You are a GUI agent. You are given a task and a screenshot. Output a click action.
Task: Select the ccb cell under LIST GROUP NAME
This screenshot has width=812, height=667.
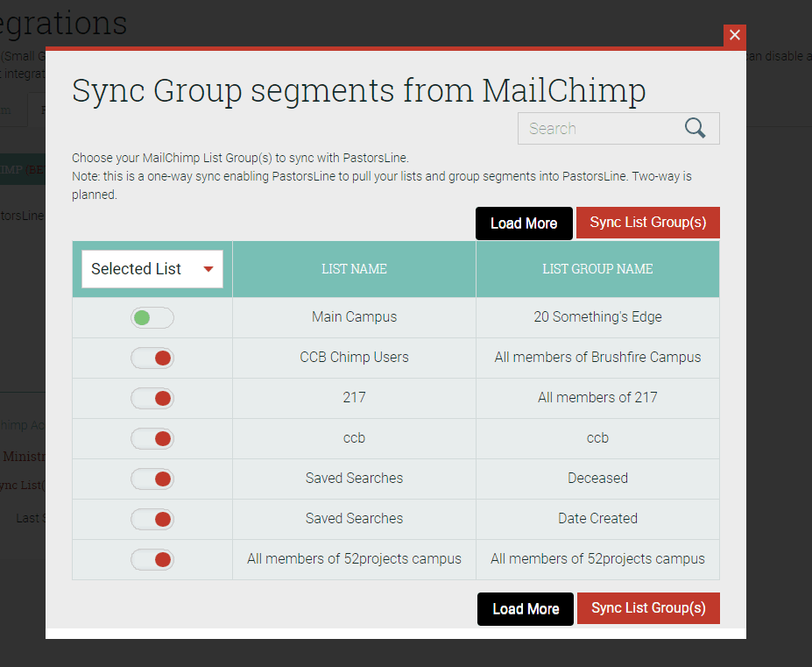click(x=597, y=438)
